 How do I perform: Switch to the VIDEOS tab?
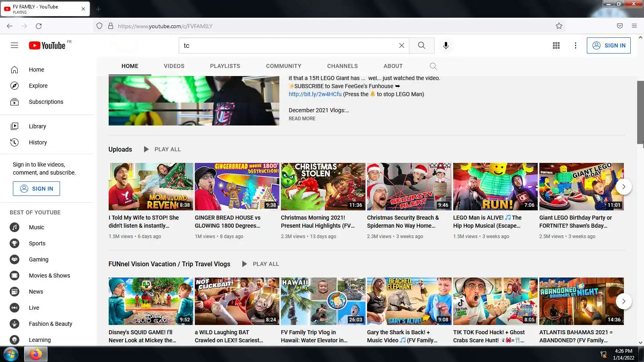174,66
